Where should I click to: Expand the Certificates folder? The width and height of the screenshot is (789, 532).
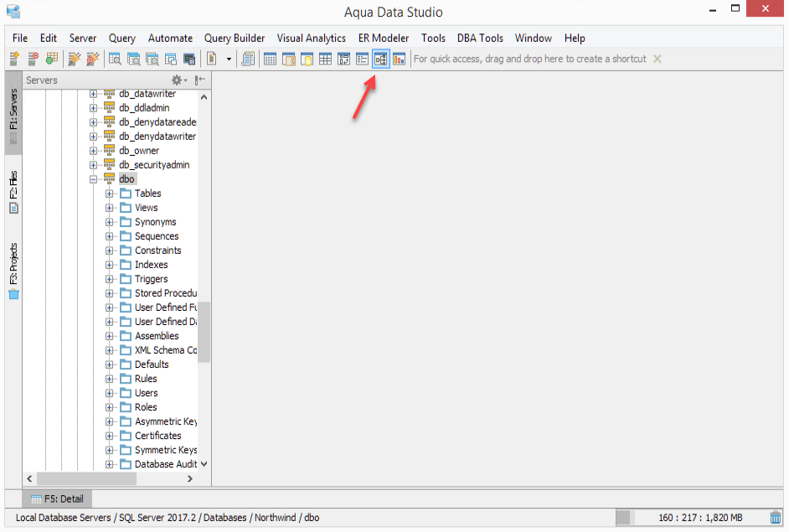point(109,436)
